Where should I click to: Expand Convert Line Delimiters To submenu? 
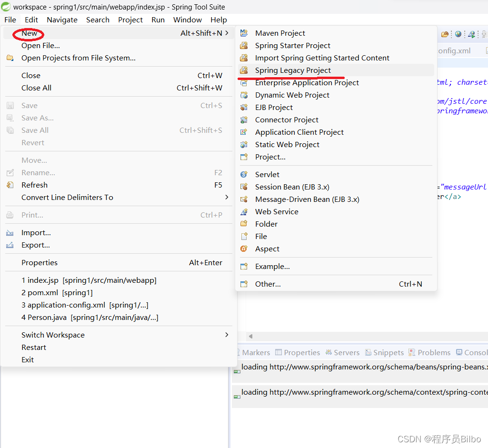(x=227, y=197)
